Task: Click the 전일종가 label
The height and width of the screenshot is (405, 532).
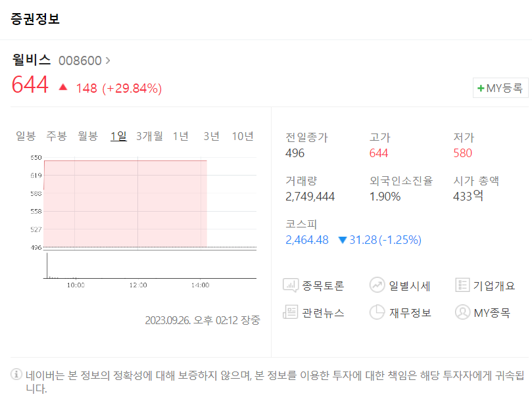Action: tap(306, 137)
